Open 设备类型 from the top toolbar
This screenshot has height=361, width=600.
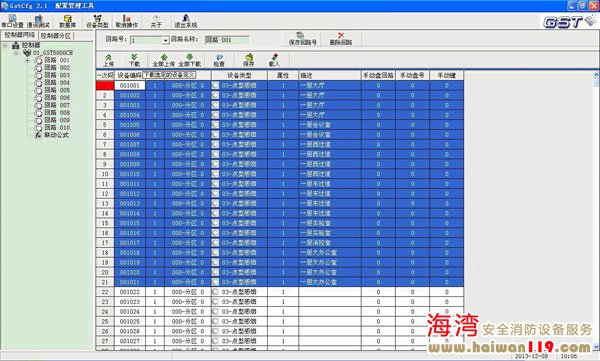tap(97, 21)
